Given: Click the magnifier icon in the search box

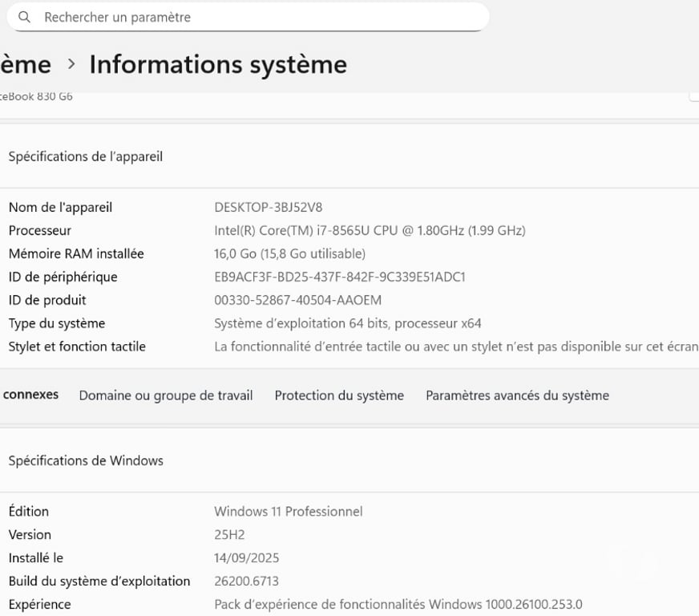Looking at the screenshot, I should tap(25, 17).
